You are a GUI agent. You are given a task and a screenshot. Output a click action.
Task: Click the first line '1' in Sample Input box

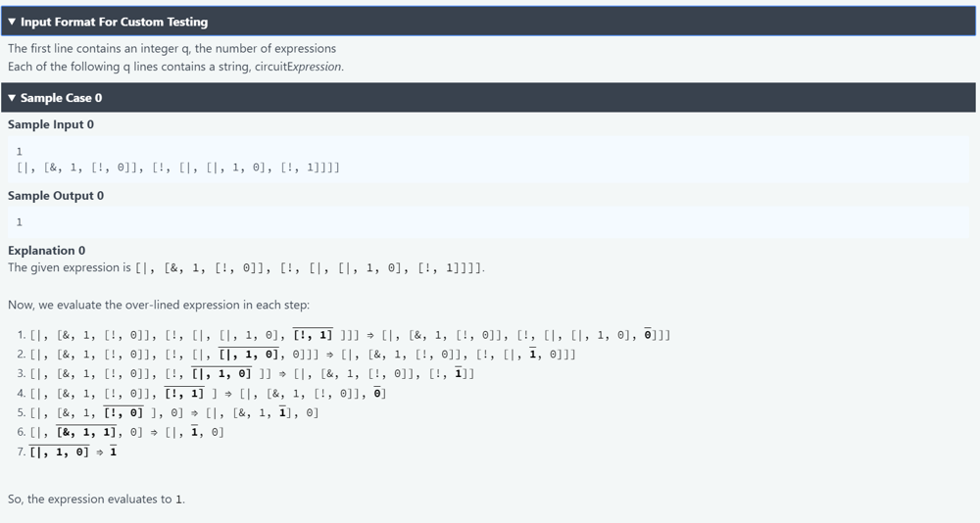[20, 151]
